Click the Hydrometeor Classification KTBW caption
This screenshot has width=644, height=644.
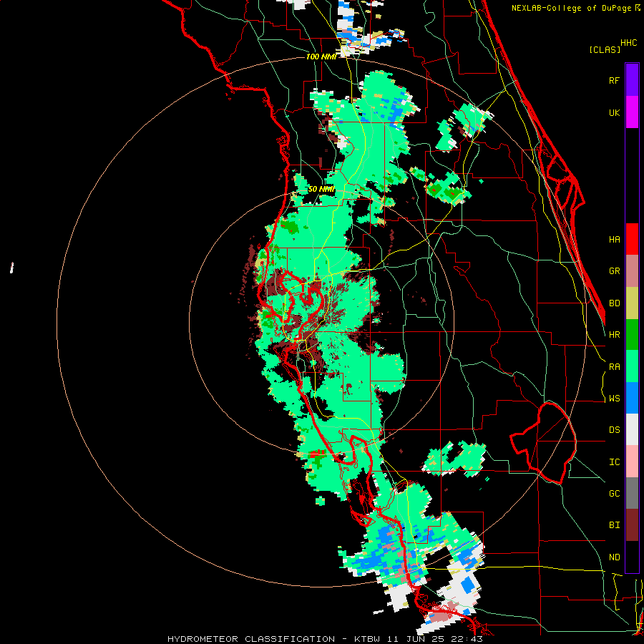(x=325, y=639)
